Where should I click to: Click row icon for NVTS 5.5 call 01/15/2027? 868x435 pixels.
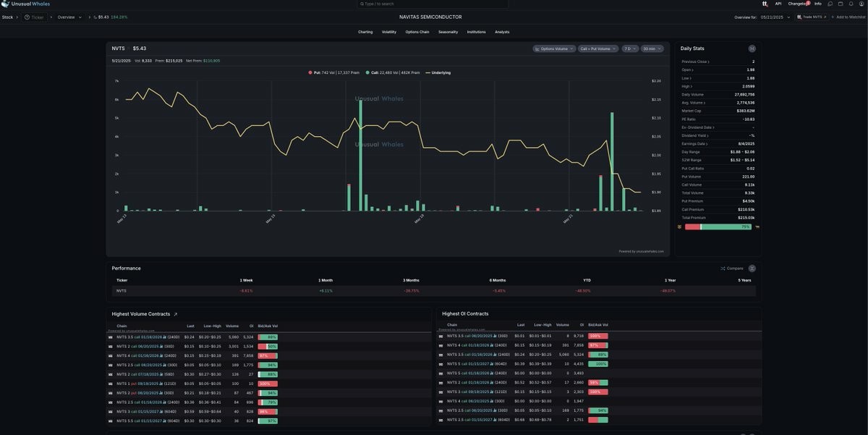111,421
